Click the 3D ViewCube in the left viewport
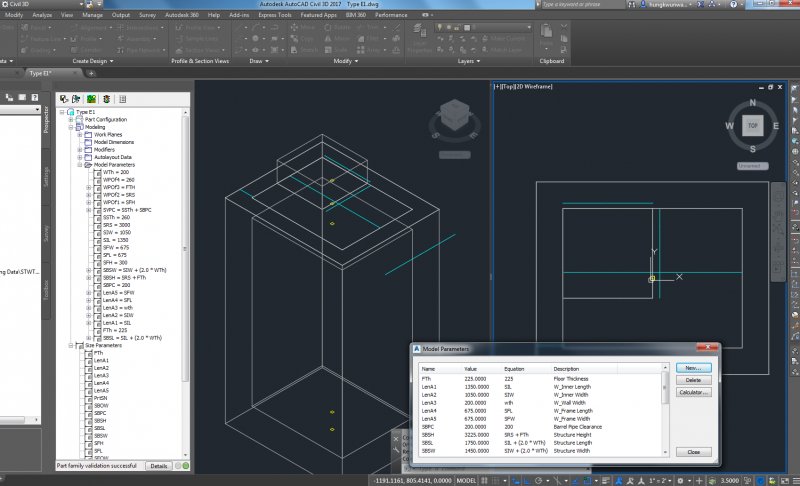The height and width of the screenshot is (486, 800). pyautogui.click(x=454, y=114)
